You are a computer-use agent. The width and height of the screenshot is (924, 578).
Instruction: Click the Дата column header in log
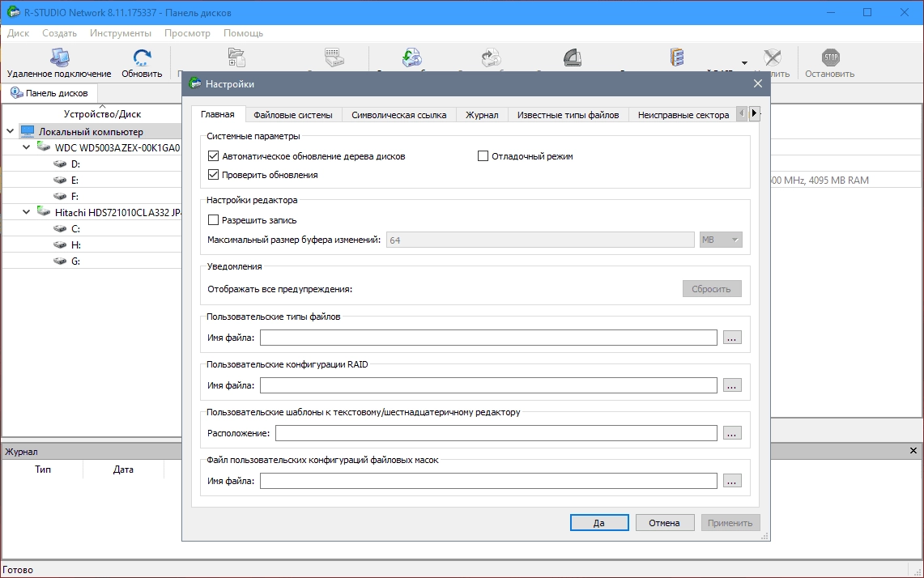(123, 470)
